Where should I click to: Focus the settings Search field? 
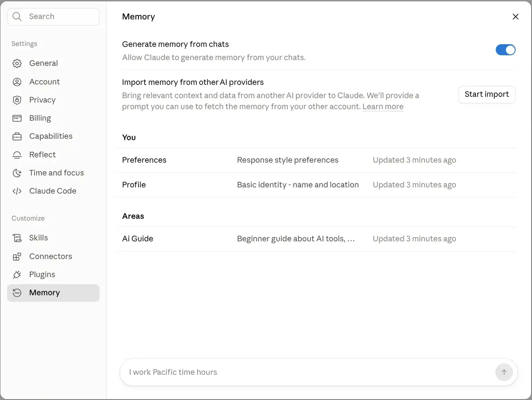click(53, 17)
